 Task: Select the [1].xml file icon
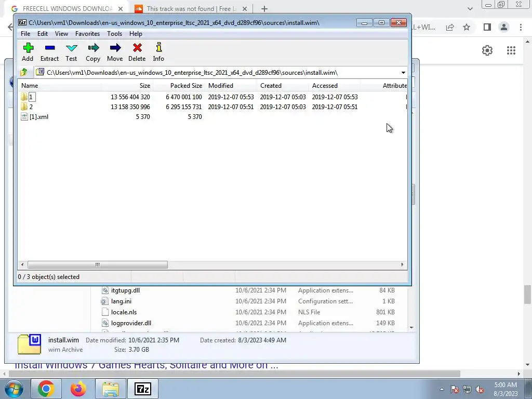click(24, 117)
